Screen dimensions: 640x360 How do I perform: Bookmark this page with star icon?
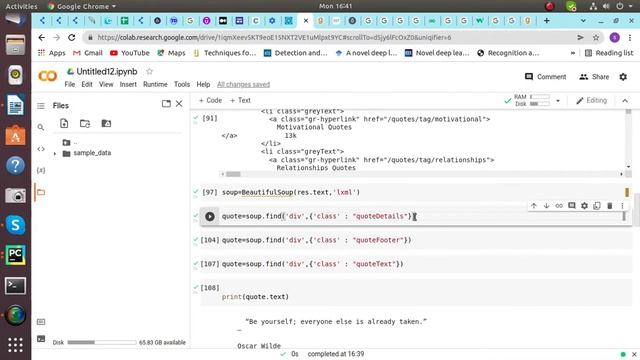pyautogui.click(x=596, y=38)
